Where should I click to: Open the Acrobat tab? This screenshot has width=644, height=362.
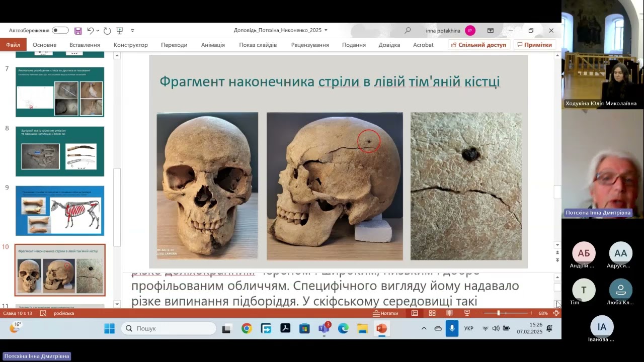423,45
